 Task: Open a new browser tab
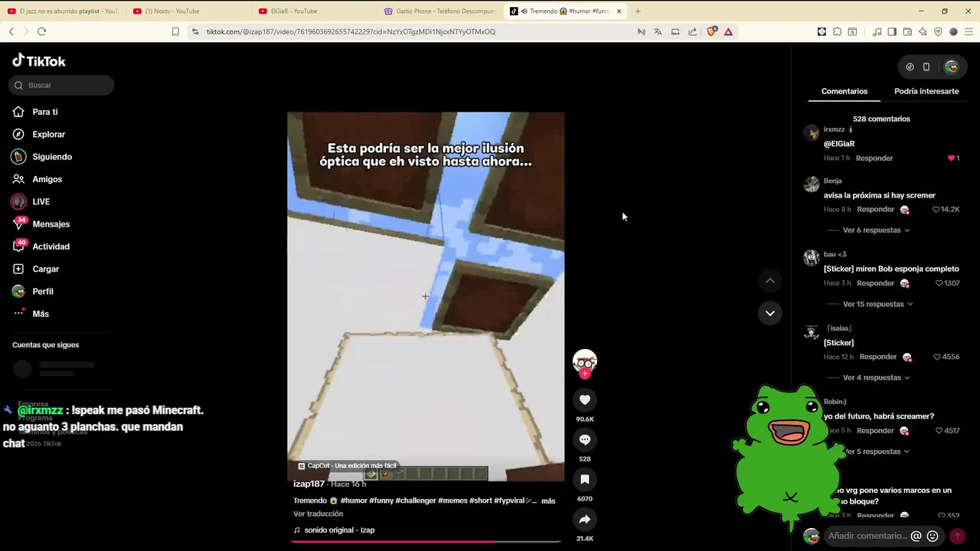click(638, 11)
